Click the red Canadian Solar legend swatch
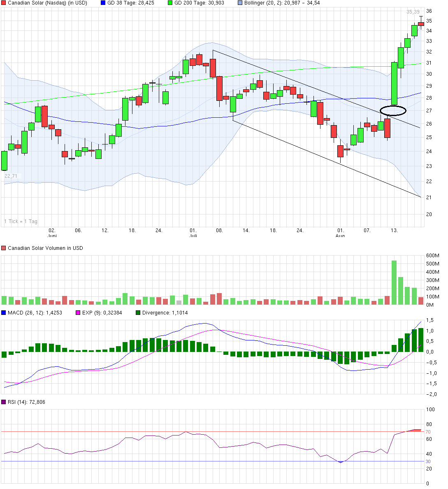 point(4,3)
